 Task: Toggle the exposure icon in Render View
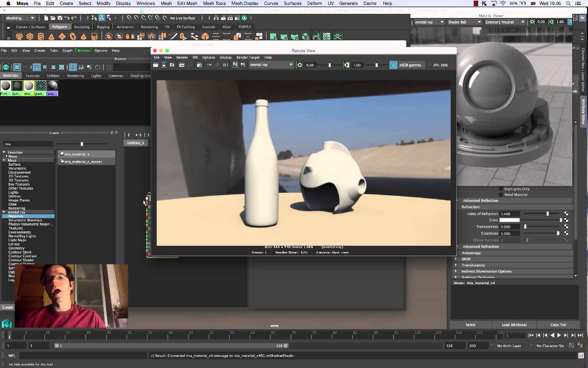click(x=300, y=65)
